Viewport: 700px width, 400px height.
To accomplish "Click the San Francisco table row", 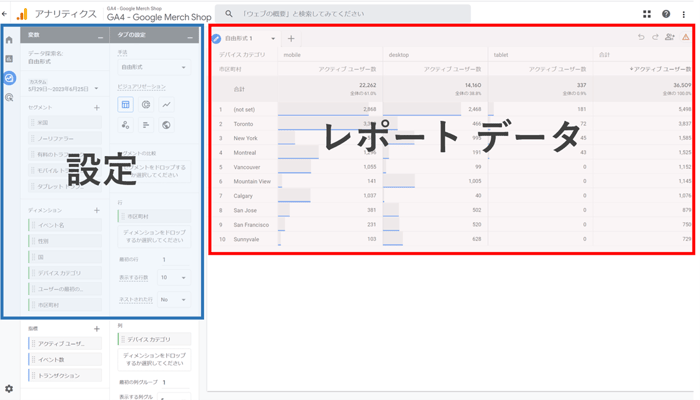I will coord(451,225).
